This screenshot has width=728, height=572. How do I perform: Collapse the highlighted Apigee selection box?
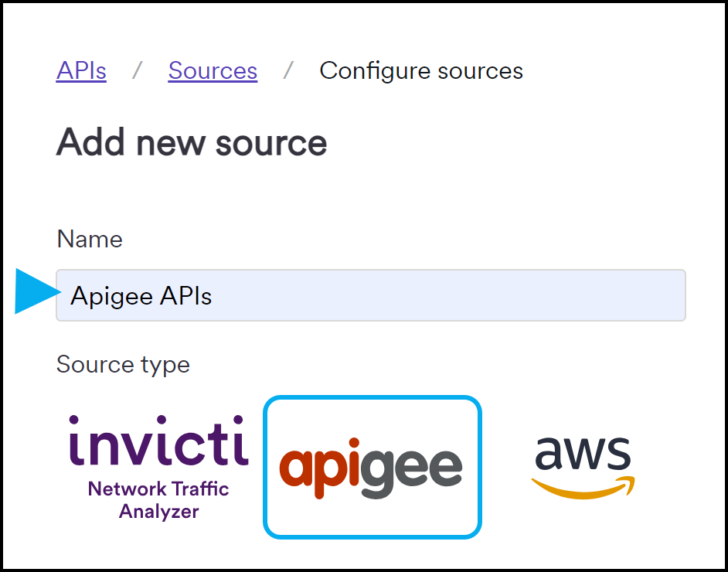[372, 466]
